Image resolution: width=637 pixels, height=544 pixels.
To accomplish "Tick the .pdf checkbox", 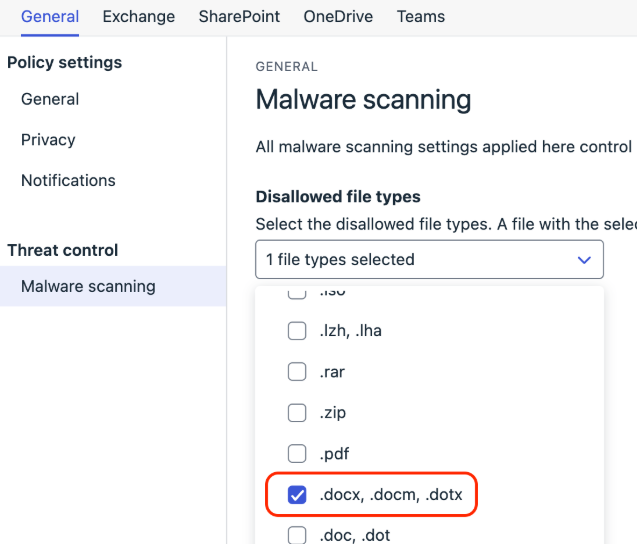I will click(x=297, y=453).
